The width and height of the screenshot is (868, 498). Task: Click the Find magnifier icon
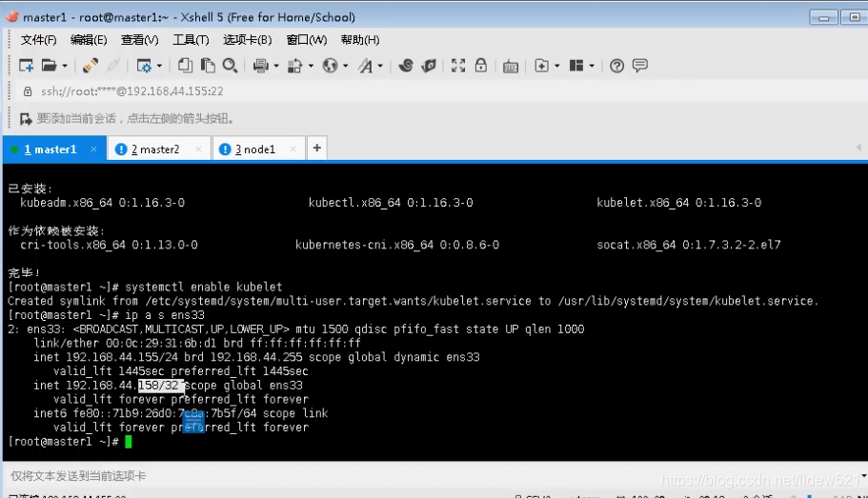tap(230, 66)
